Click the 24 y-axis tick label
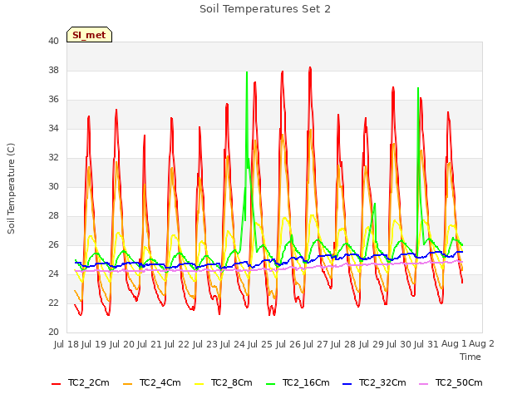The width and height of the screenshot is (532, 399). 53,273
